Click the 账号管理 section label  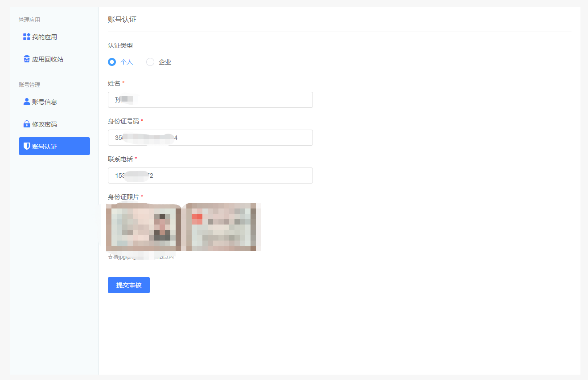click(x=28, y=85)
